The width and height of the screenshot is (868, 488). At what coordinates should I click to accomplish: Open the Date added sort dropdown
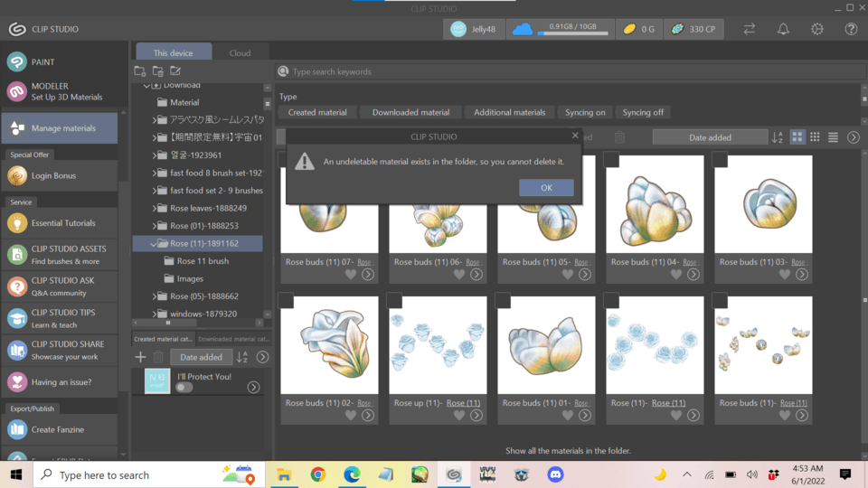(710, 137)
